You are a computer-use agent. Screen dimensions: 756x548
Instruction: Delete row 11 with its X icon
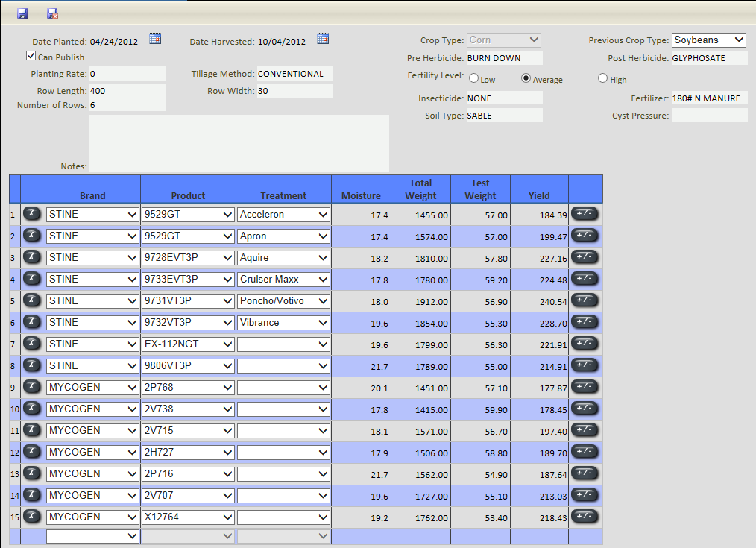[32, 430]
